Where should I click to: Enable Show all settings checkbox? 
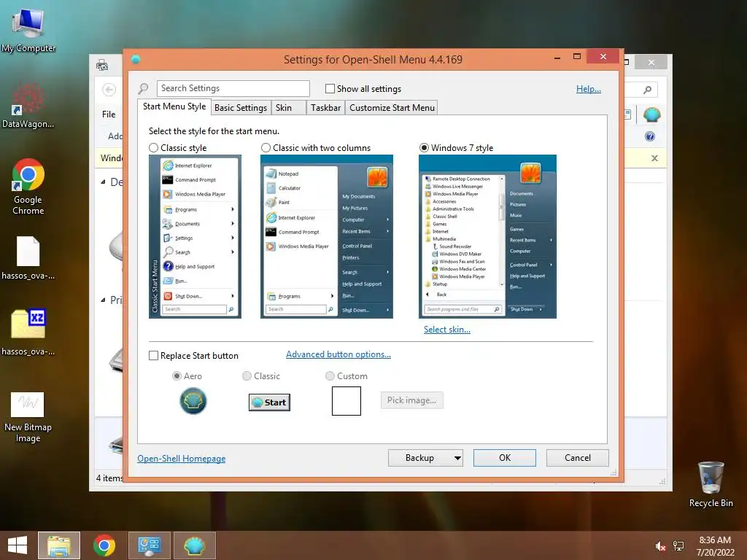[330, 88]
